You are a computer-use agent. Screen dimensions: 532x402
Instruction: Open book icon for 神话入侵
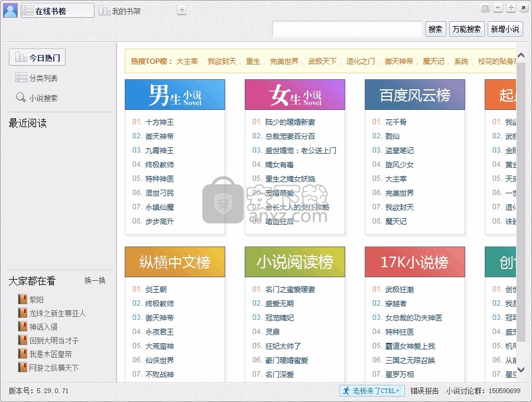click(22, 326)
